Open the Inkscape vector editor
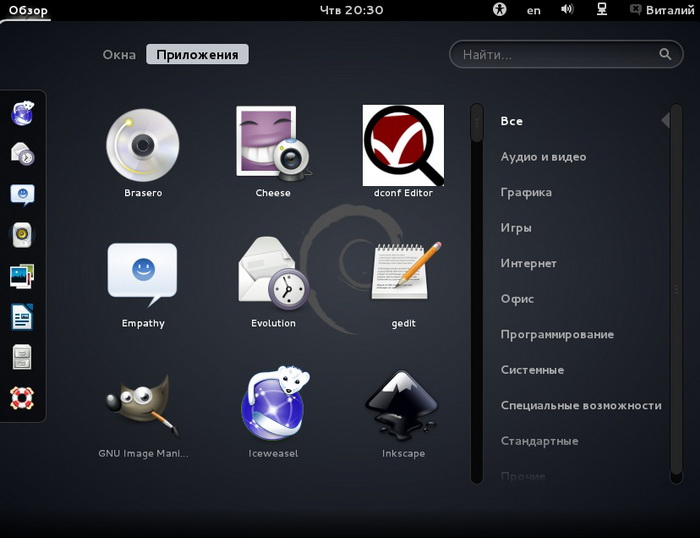 click(x=403, y=414)
